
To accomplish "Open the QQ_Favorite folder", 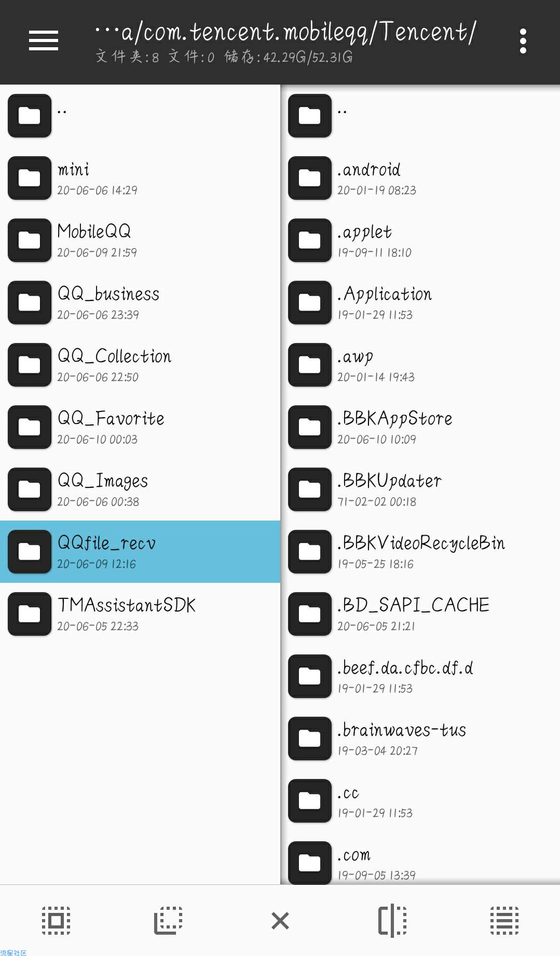I will [140, 427].
